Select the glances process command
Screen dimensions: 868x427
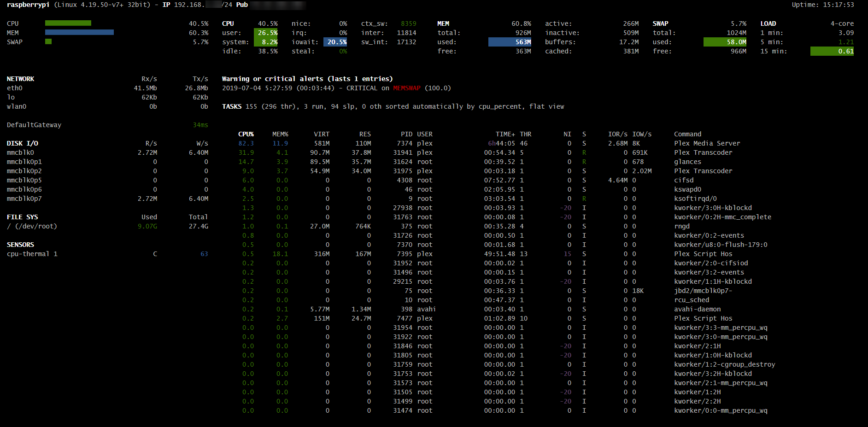(687, 162)
